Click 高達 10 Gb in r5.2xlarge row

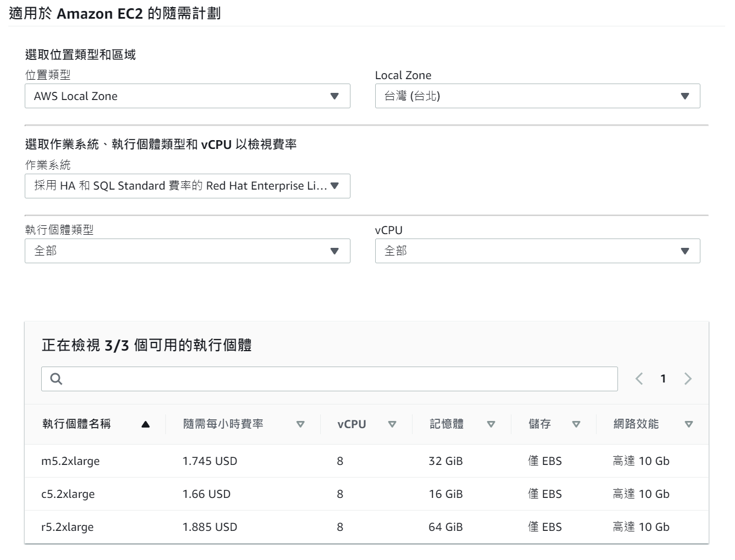[641, 527]
